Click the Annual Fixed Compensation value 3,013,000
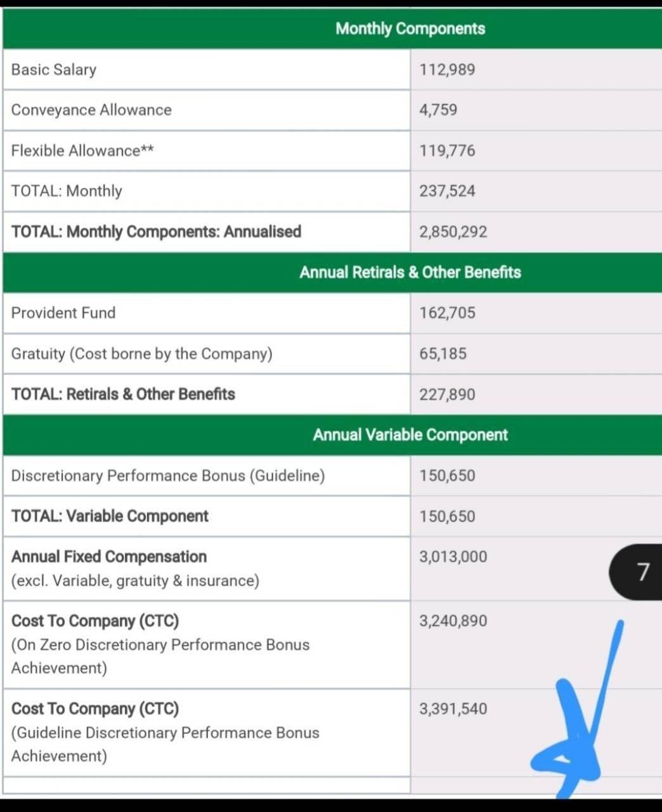The image size is (662, 812). [453, 556]
